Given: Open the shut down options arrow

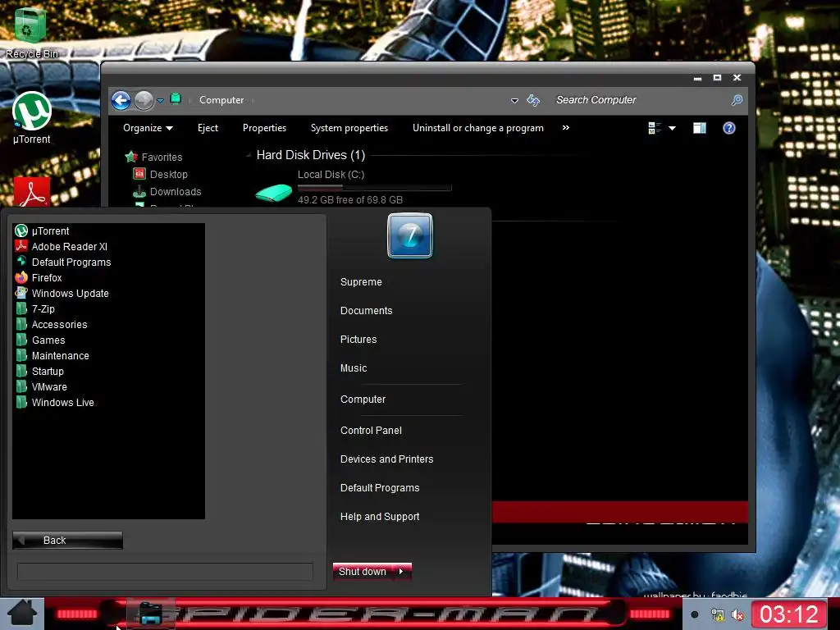Looking at the screenshot, I should 401,572.
